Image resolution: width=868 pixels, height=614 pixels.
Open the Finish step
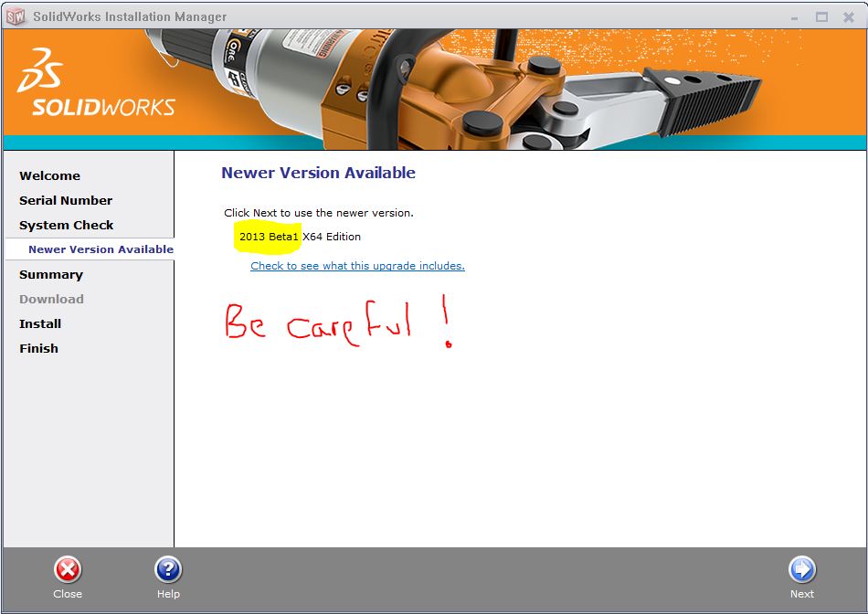[38, 349]
